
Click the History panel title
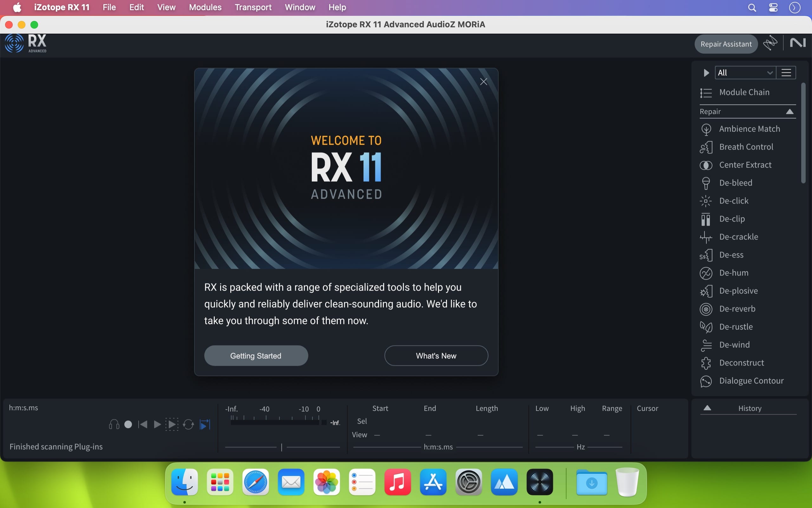pyautogui.click(x=750, y=408)
